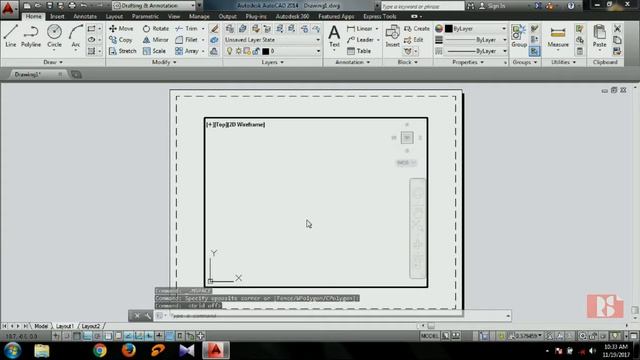
Task: Open the Annotate ribbon tab
Action: point(85,16)
